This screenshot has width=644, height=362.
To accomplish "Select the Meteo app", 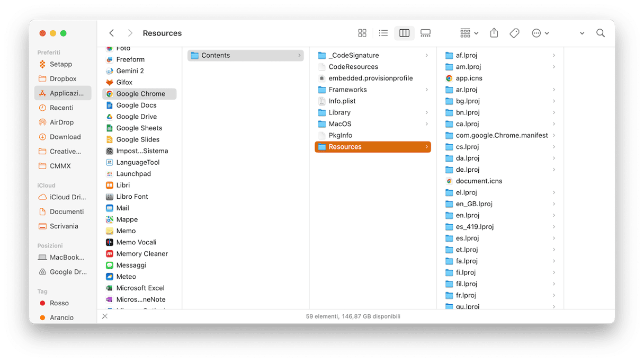I will point(139,277).
